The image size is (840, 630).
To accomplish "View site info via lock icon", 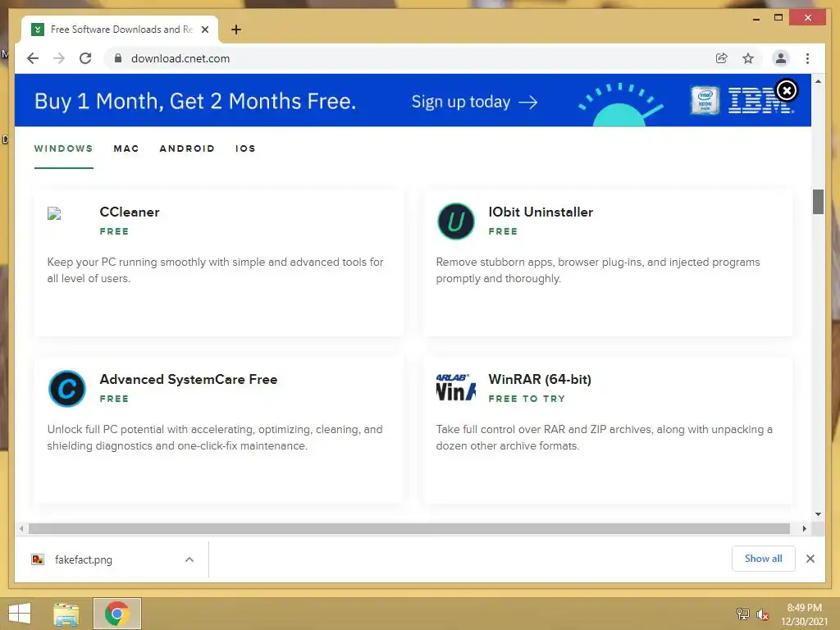I will 118,58.
